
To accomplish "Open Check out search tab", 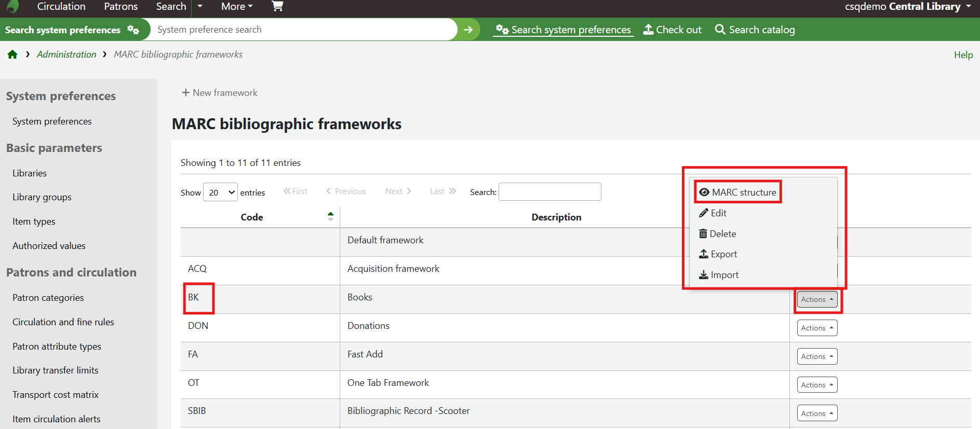I will pyautogui.click(x=673, y=30).
